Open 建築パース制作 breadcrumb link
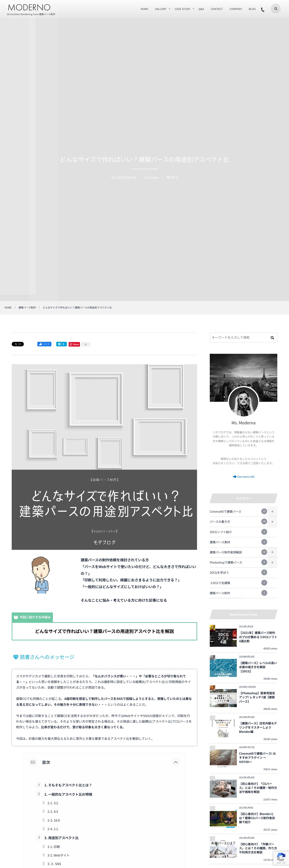This screenshot has width=289, height=868. click(x=27, y=308)
